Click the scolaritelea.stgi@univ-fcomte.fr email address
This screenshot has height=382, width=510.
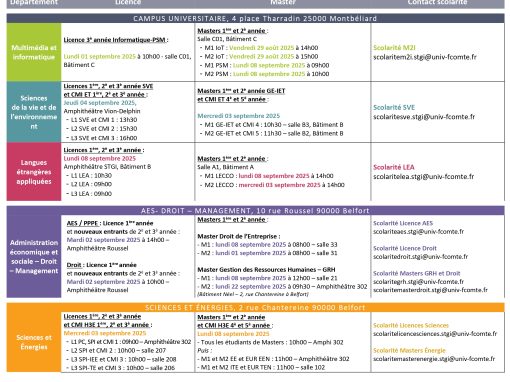(423, 177)
